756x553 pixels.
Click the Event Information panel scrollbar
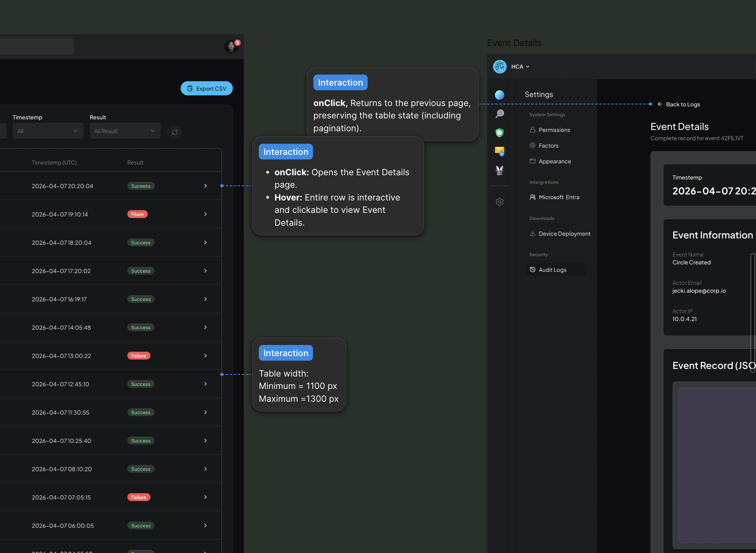click(752, 313)
